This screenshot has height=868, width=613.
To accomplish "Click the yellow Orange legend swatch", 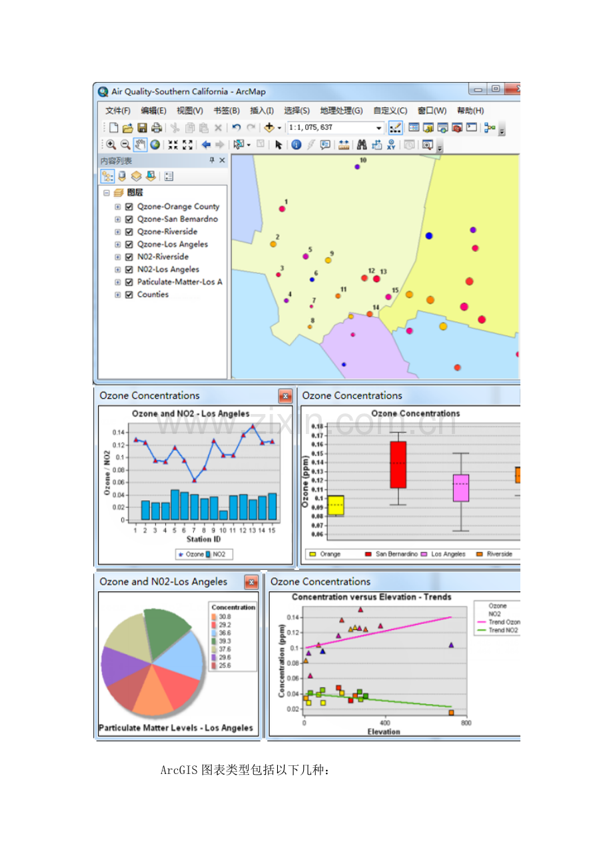I will 312,554.
